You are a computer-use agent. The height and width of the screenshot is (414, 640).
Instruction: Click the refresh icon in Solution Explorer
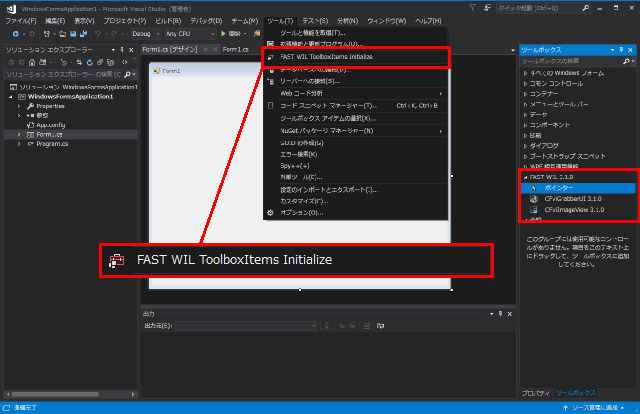89,62
